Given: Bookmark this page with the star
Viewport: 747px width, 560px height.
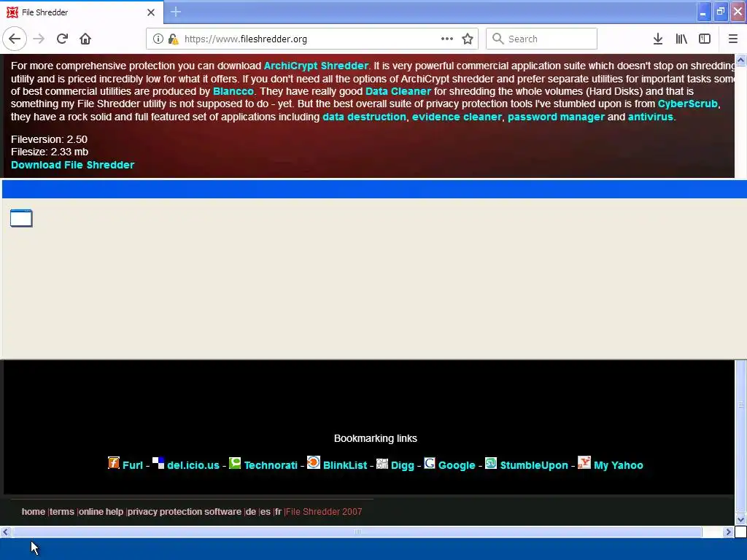Looking at the screenshot, I should pos(468,39).
